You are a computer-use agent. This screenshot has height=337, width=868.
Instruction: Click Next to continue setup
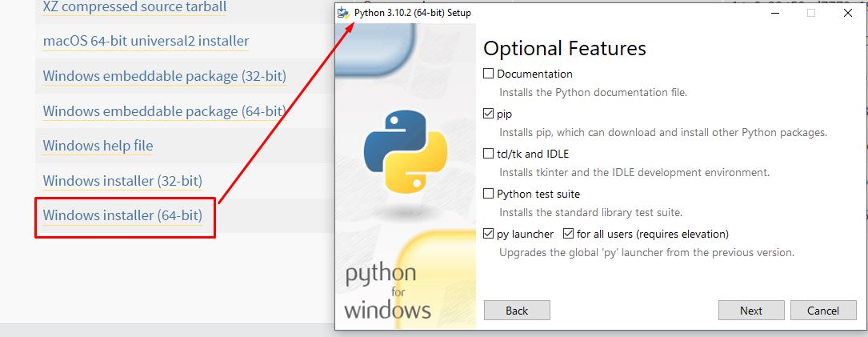(750, 311)
